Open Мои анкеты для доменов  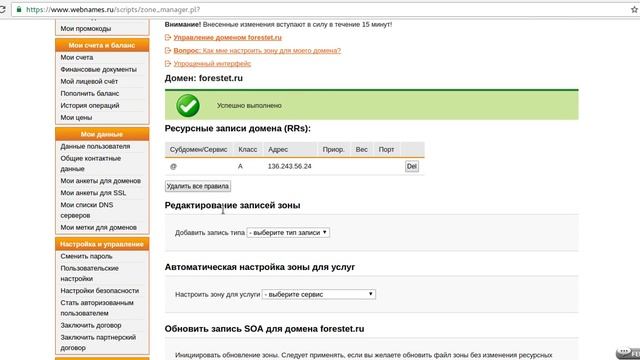tap(100, 181)
